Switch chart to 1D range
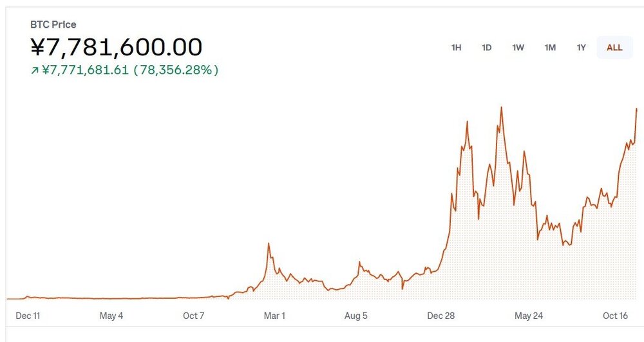The image size is (644, 342). point(487,48)
